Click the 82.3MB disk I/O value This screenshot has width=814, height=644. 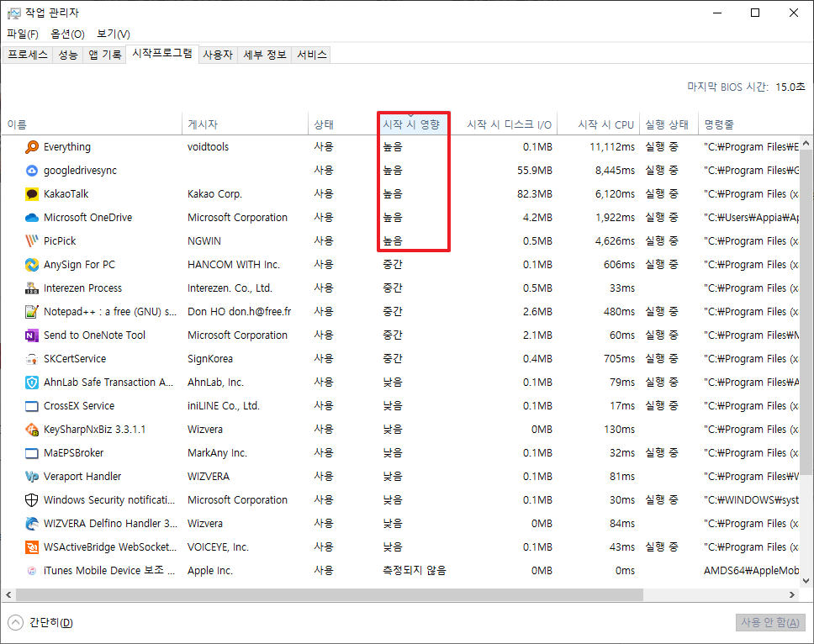(535, 194)
